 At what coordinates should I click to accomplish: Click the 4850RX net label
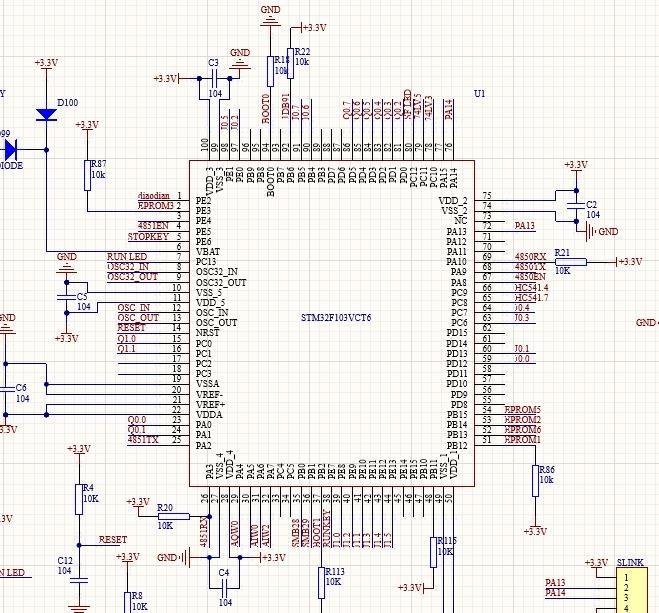point(530,256)
